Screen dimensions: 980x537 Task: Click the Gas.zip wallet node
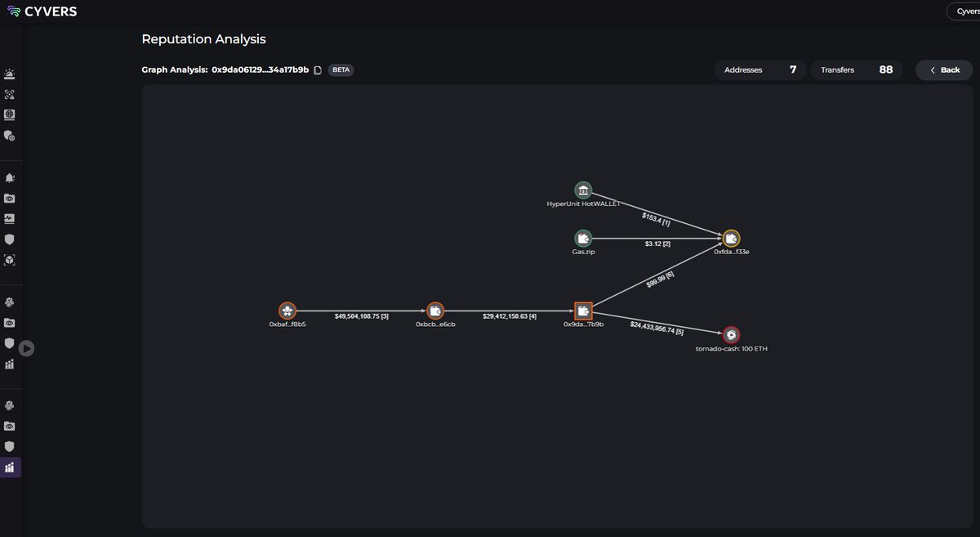point(582,238)
